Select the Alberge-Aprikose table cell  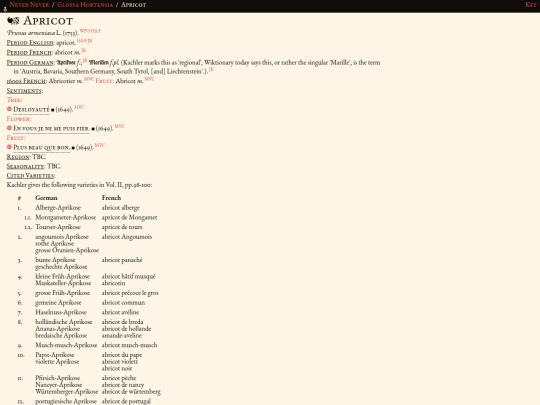coord(58,208)
